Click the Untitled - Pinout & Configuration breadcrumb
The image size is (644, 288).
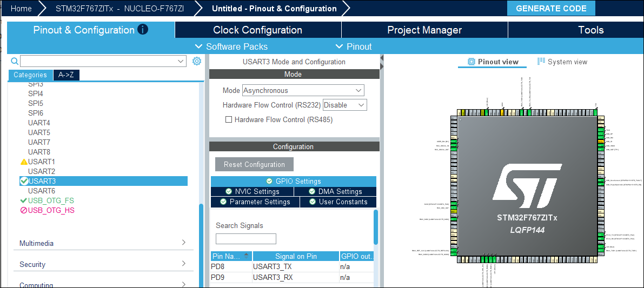pos(274,9)
